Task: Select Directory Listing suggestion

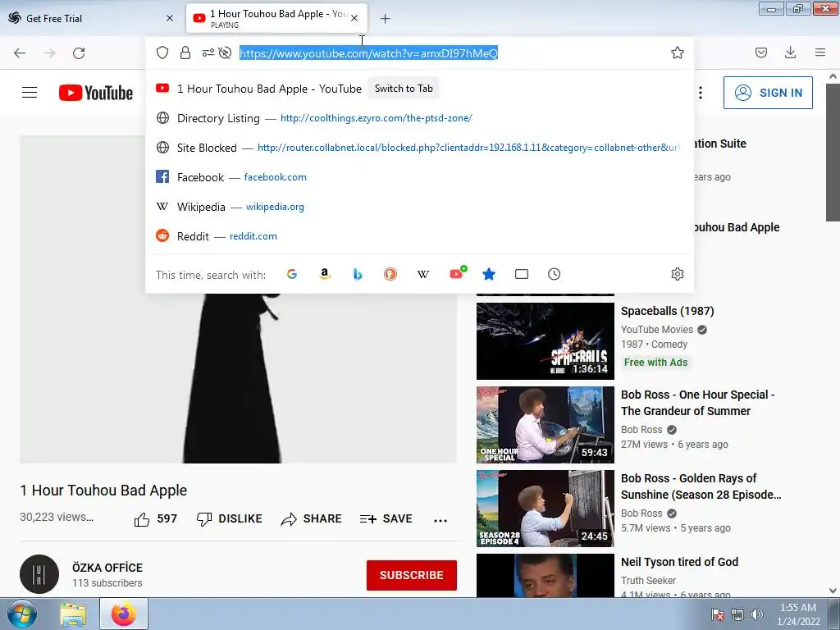Action: [x=419, y=118]
